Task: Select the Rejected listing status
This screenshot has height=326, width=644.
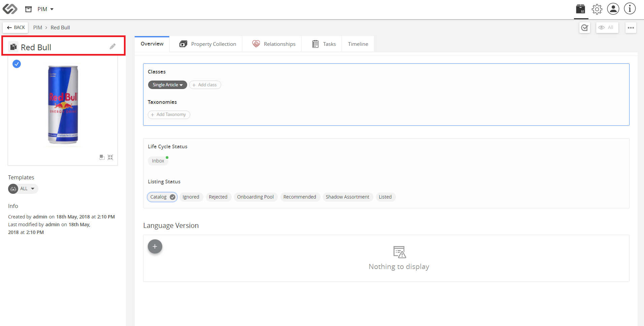Action: (x=218, y=197)
